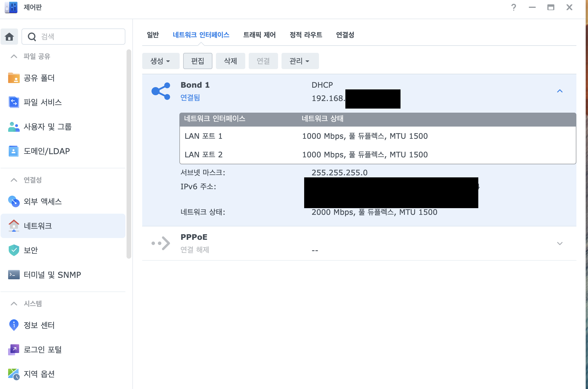The height and width of the screenshot is (389, 588).
Task: Open 터미널 및 SNMP icon
Action: pyautogui.click(x=14, y=275)
